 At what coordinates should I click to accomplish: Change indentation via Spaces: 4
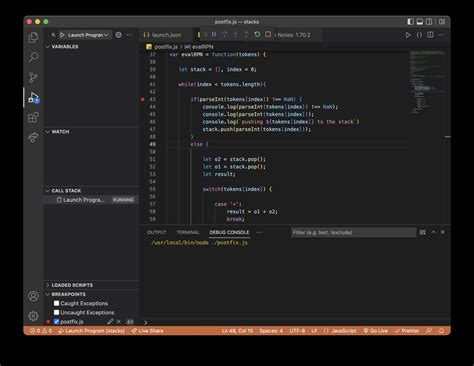[271, 331]
